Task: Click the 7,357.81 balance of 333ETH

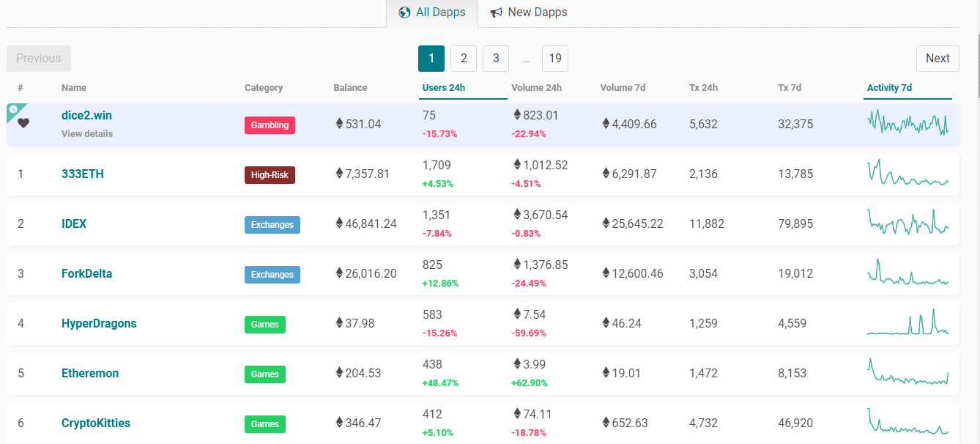Action: [367, 174]
